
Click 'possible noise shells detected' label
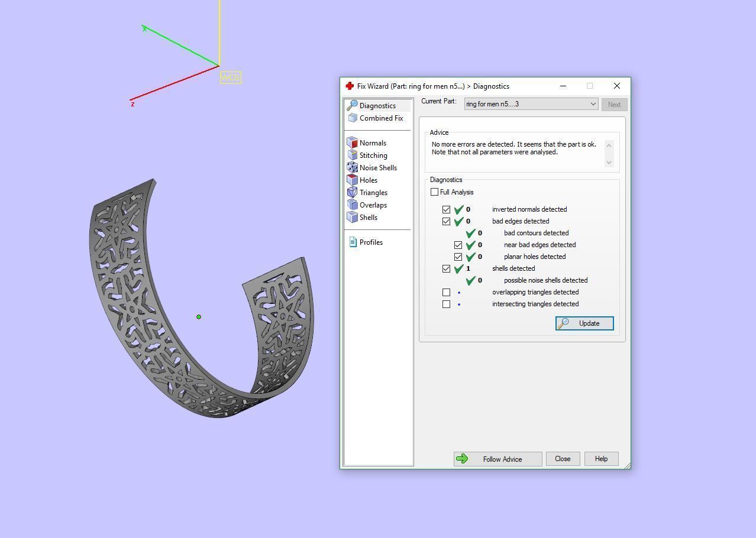point(545,280)
